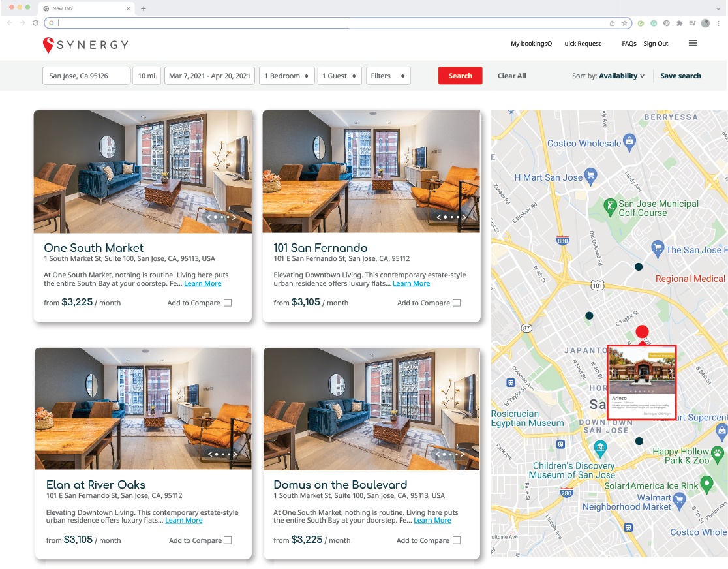The image size is (728, 569).
Task: Check Add to Compare for Domus on the Boulevard
Action: tap(456, 540)
